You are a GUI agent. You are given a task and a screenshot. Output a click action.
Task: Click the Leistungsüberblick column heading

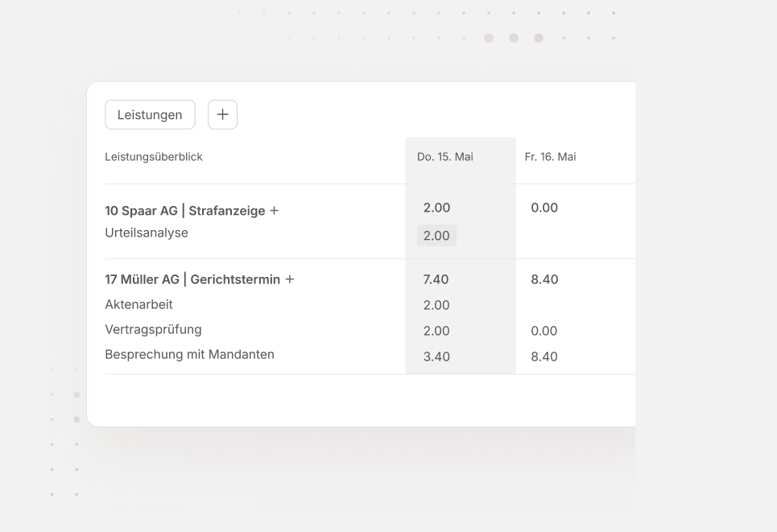(154, 157)
